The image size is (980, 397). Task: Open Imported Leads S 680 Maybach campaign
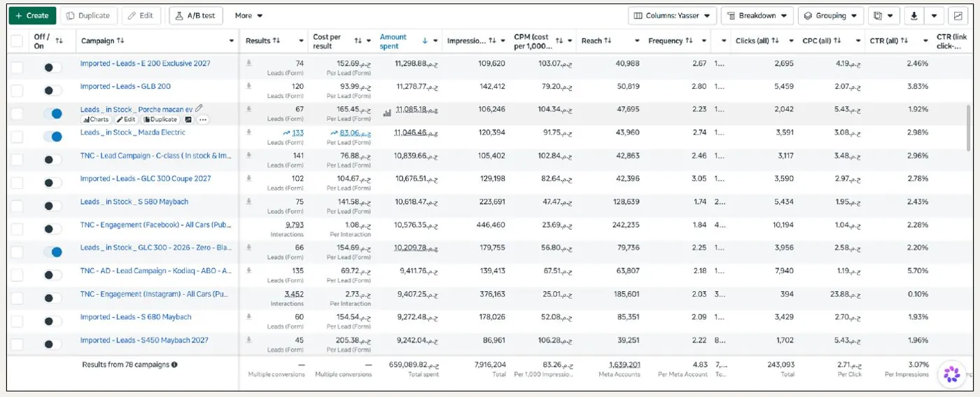pos(136,316)
